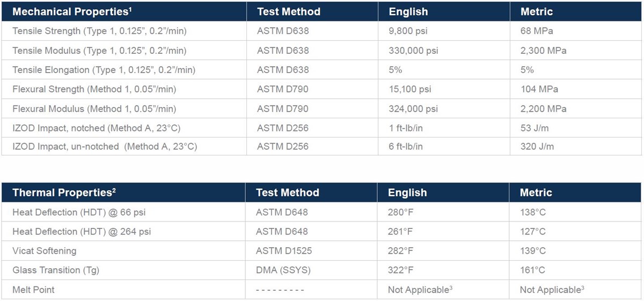
Task: Click the 261°F heat deflection value
Action: (401, 232)
